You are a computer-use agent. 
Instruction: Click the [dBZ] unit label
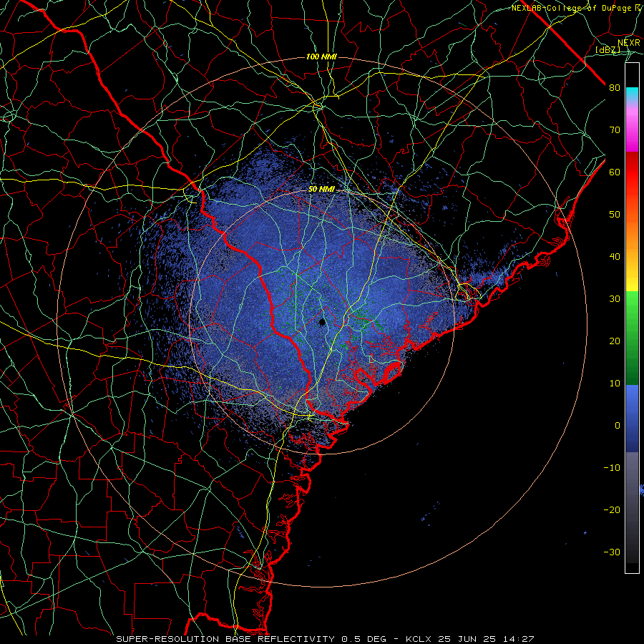tap(608, 49)
